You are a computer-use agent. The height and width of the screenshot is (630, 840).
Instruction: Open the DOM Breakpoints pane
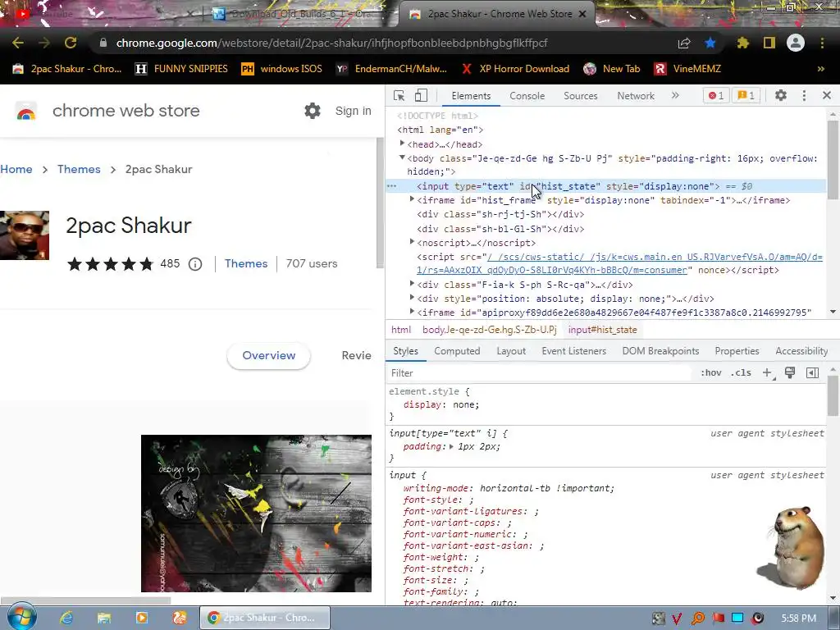point(660,351)
